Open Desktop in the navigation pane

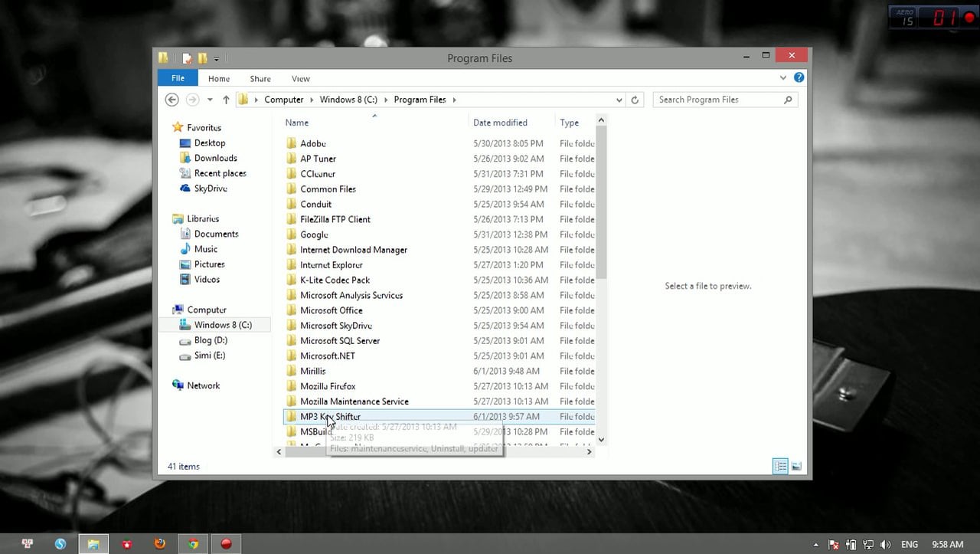click(x=209, y=143)
